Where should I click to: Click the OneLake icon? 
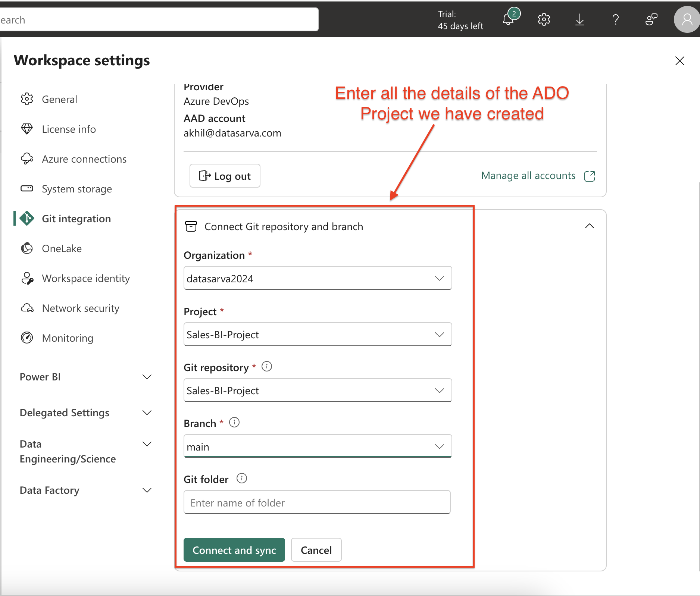tap(27, 248)
